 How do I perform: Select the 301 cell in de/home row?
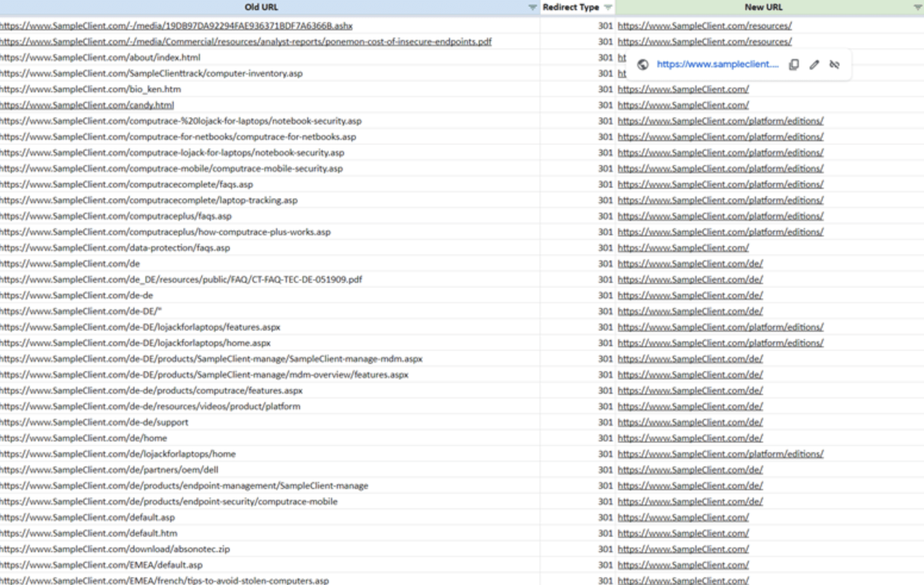click(605, 438)
